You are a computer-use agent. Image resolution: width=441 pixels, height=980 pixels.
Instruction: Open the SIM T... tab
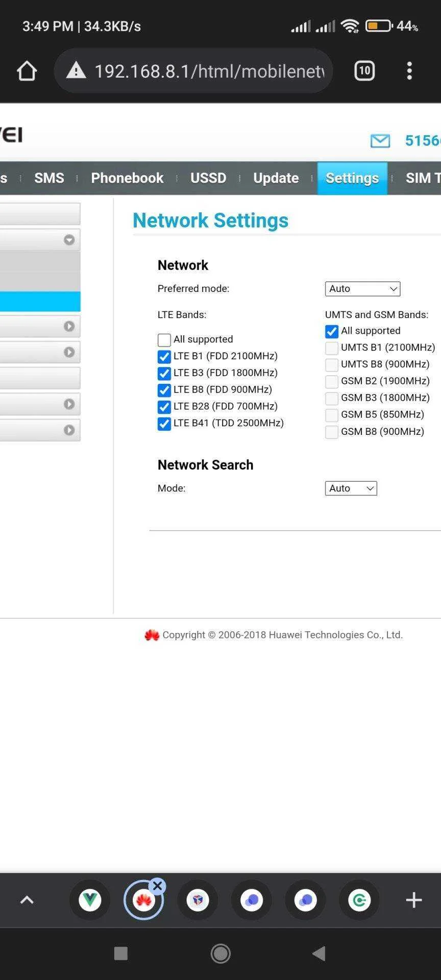click(x=423, y=178)
